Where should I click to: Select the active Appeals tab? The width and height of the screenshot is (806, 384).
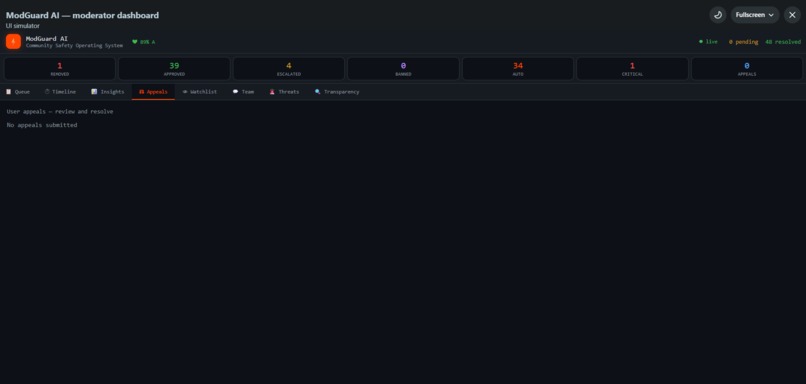pyautogui.click(x=153, y=92)
